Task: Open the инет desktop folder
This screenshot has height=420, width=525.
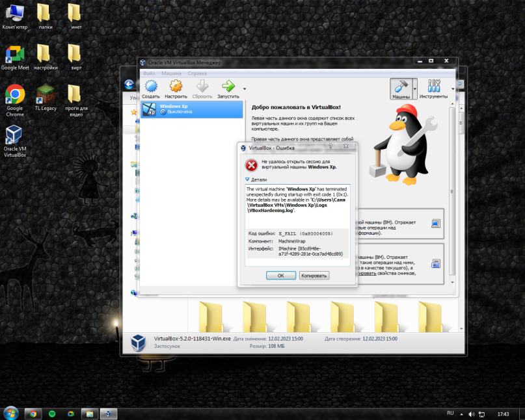Action: (76, 17)
